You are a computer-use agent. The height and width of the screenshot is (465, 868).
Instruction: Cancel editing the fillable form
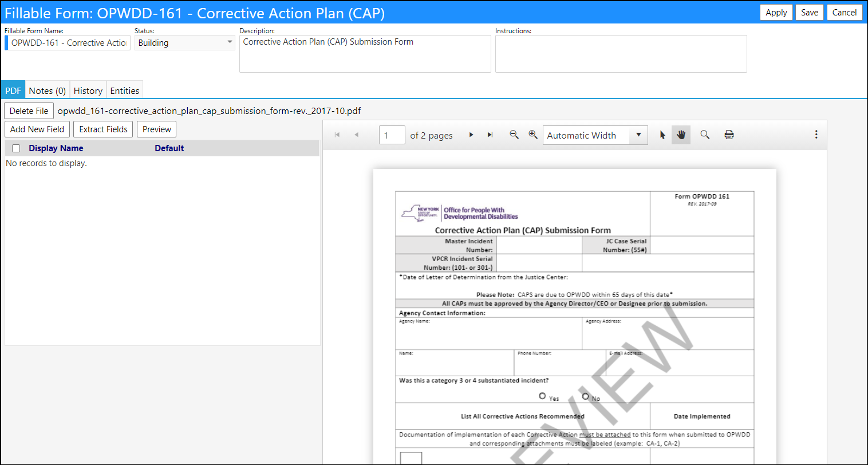point(845,13)
